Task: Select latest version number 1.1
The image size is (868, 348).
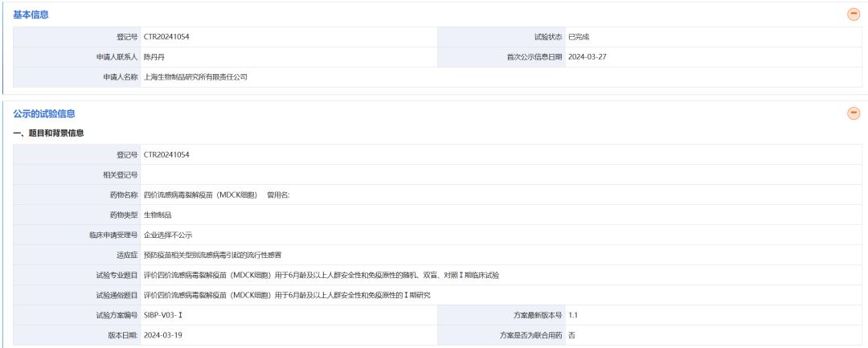Action: 573,315
